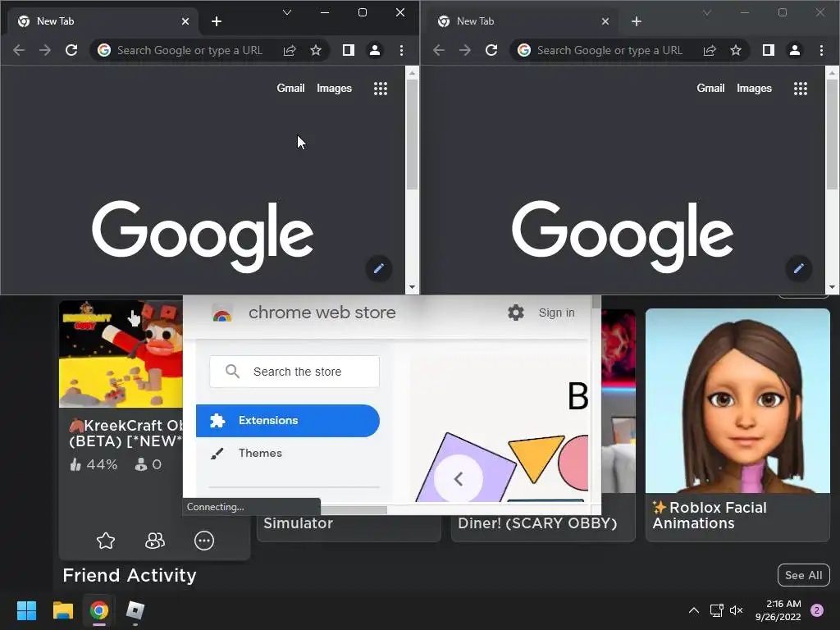
Task: Show hidden tray icons chevron
Action: click(694, 610)
